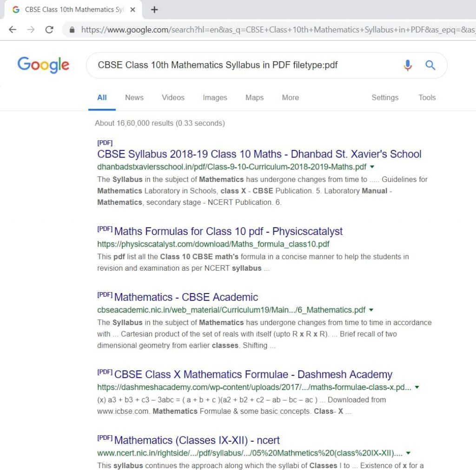Open CBSE Class X Mathematics Formulae result
The image size is (476, 470).
(x=253, y=374)
